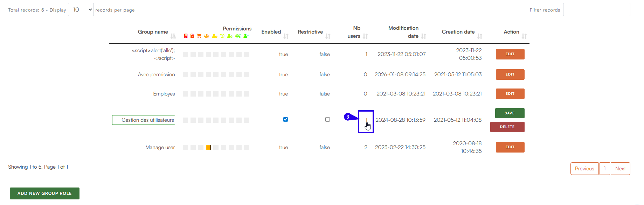Edit the Employes group
Viewport: 644px width, 205px height.
[x=510, y=94]
